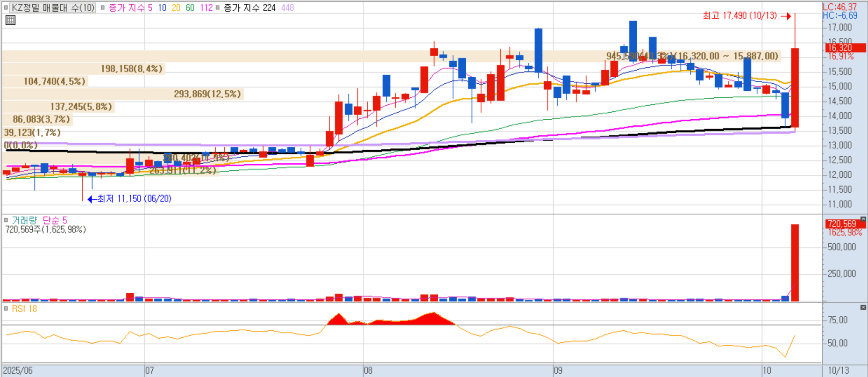
Task: Click the 1625,98% volume change text
Action: [845, 232]
